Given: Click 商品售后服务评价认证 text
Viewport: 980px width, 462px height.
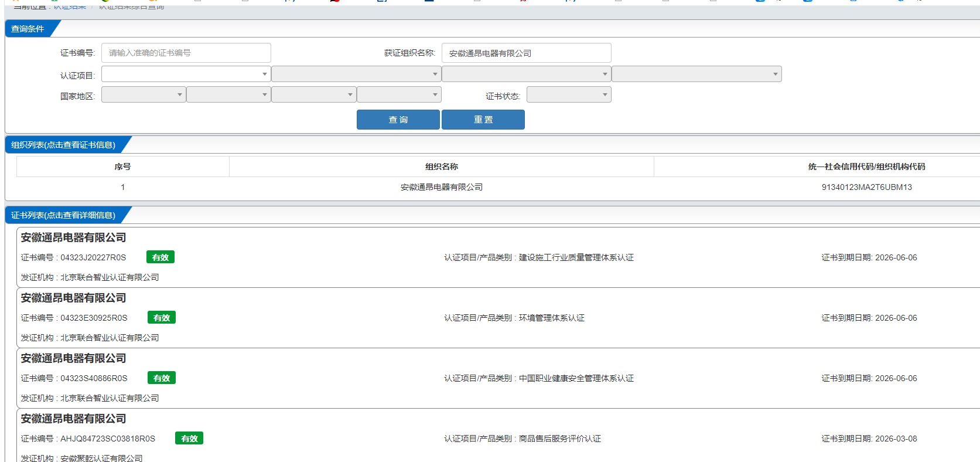Looking at the screenshot, I should [x=560, y=439].
